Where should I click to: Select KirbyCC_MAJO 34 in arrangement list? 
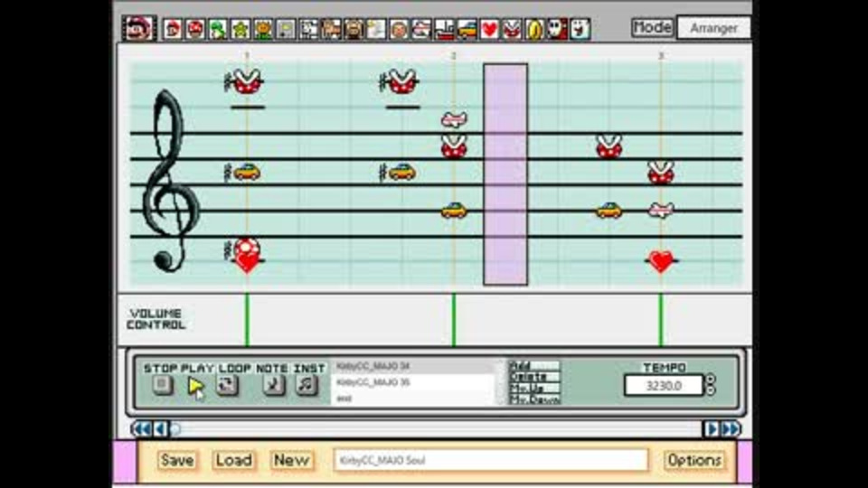click(413, 366)
